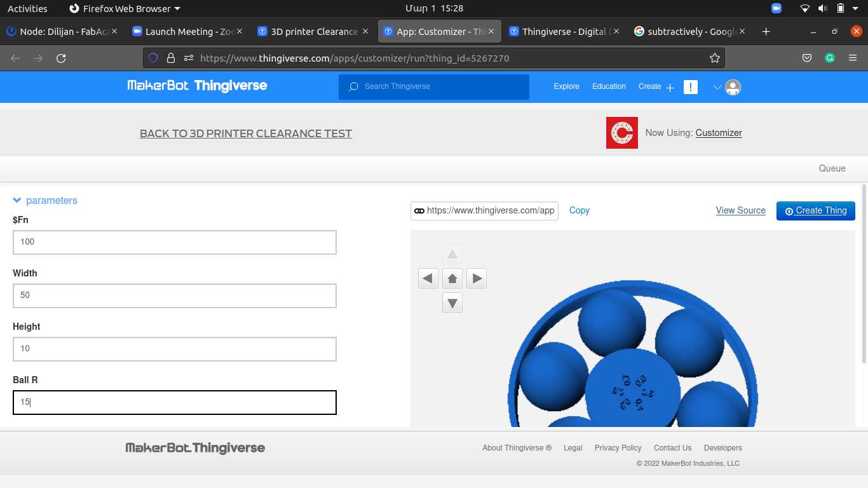Open the Education menu
The image size is (868, 488).
tap(609, 86)
